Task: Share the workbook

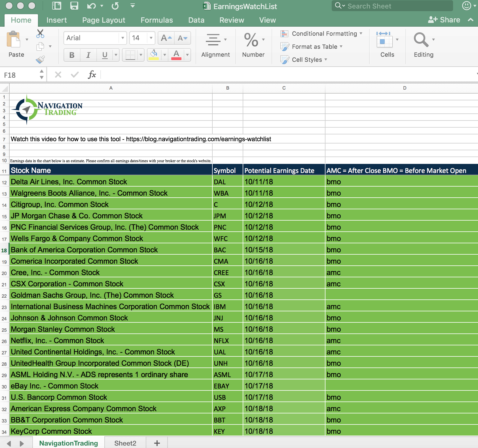Action: 444,20
